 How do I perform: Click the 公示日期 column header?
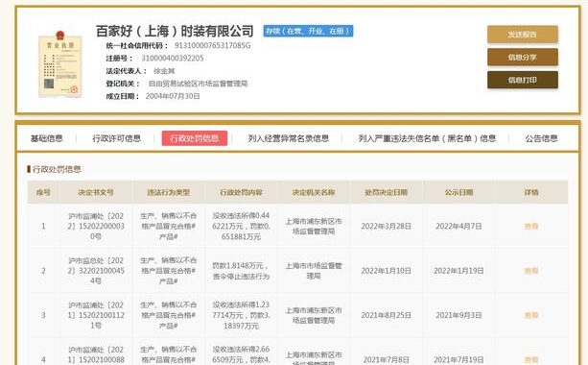[459, 192]
